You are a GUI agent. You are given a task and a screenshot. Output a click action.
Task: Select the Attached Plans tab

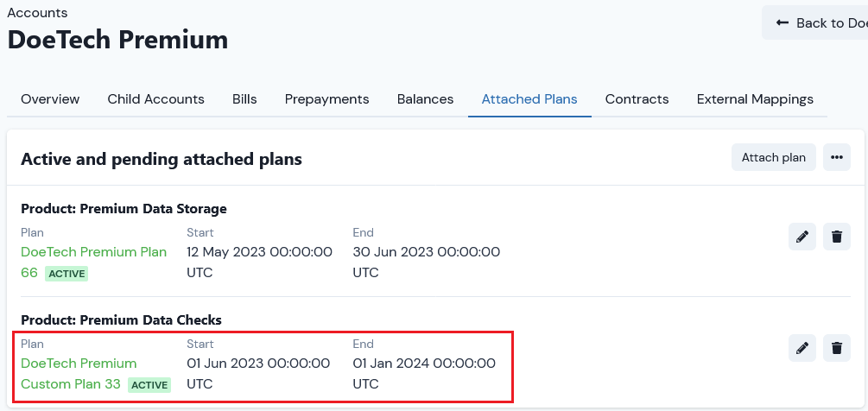pos(529,99)
